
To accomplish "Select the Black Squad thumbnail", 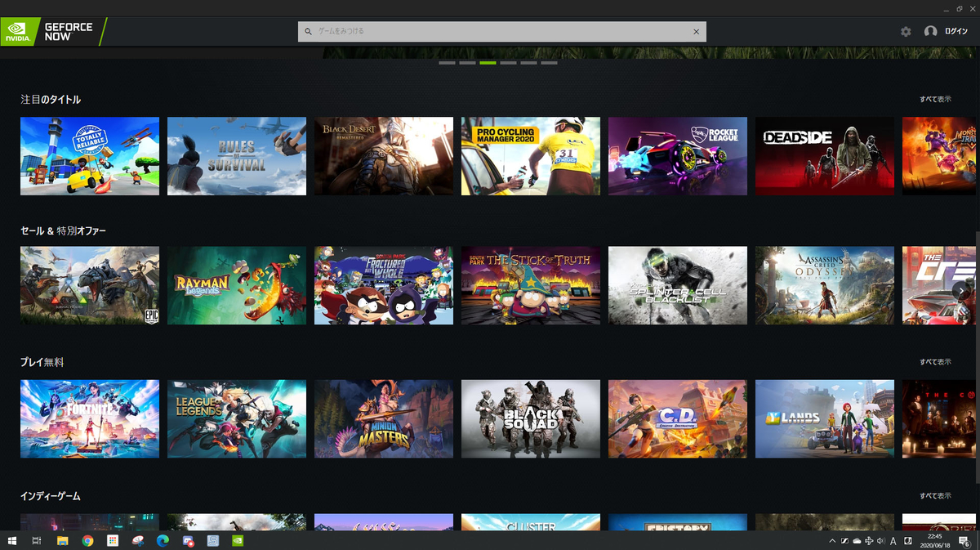I will (531, 419).
